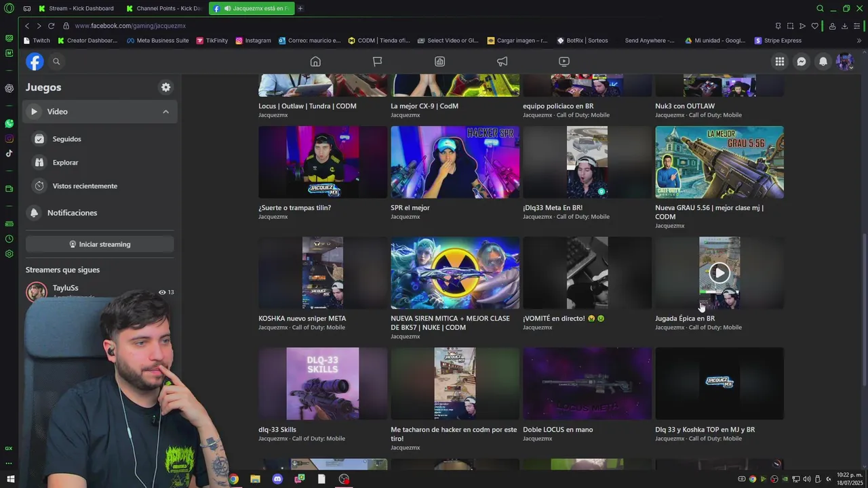
Task: Open the megaphone ads icon
Action: [502, 62]
